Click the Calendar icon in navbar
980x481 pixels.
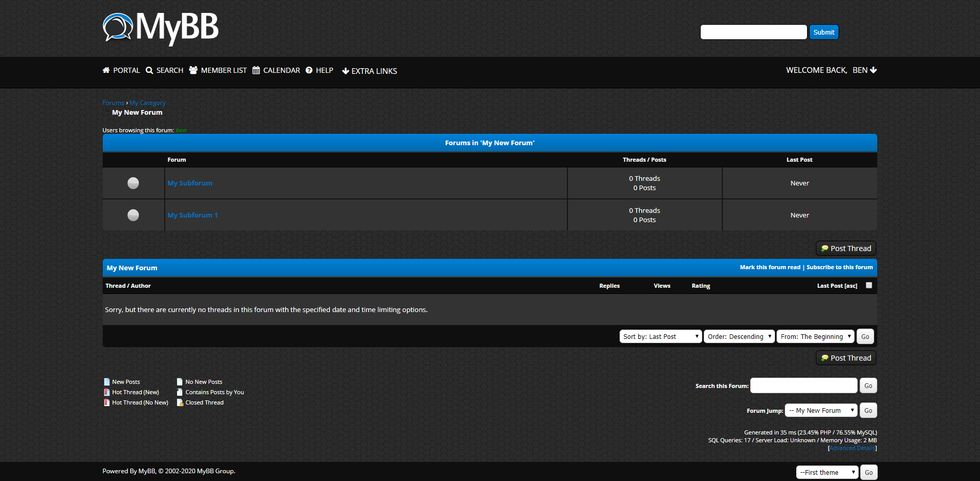pyautogui.click(x=256, y=70)
